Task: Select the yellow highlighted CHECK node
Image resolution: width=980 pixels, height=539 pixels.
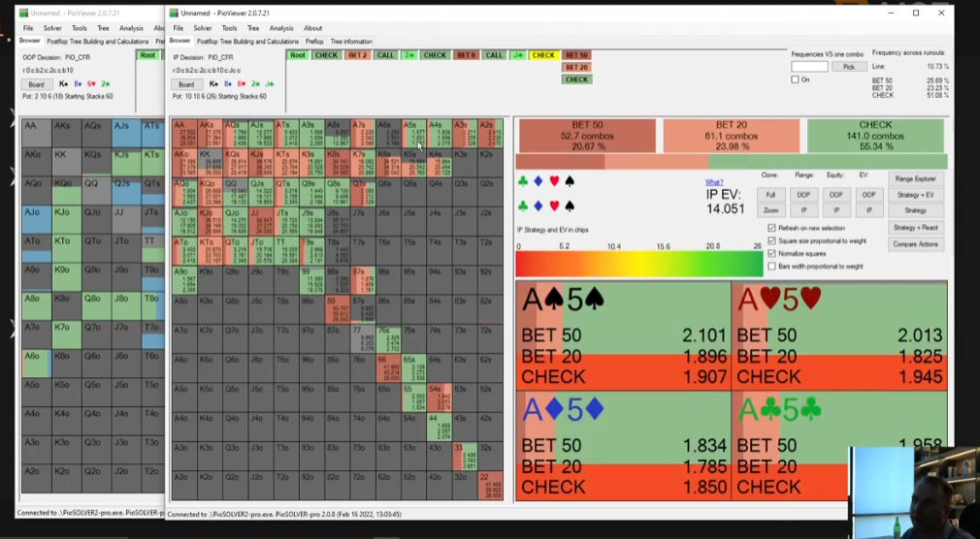Action: coord(543,55)
